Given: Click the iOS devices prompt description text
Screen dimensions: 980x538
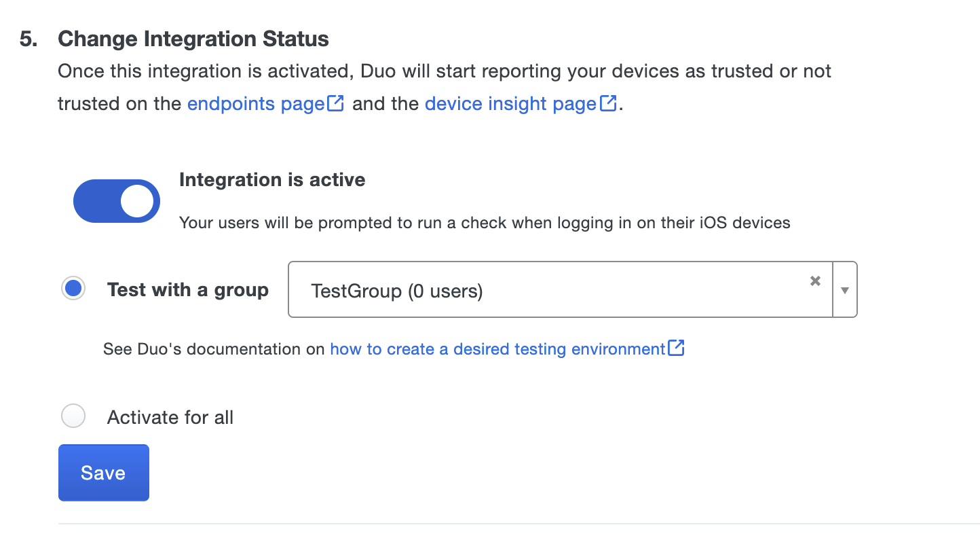Looking at the screenshot, I should click(x=485, y=223).
